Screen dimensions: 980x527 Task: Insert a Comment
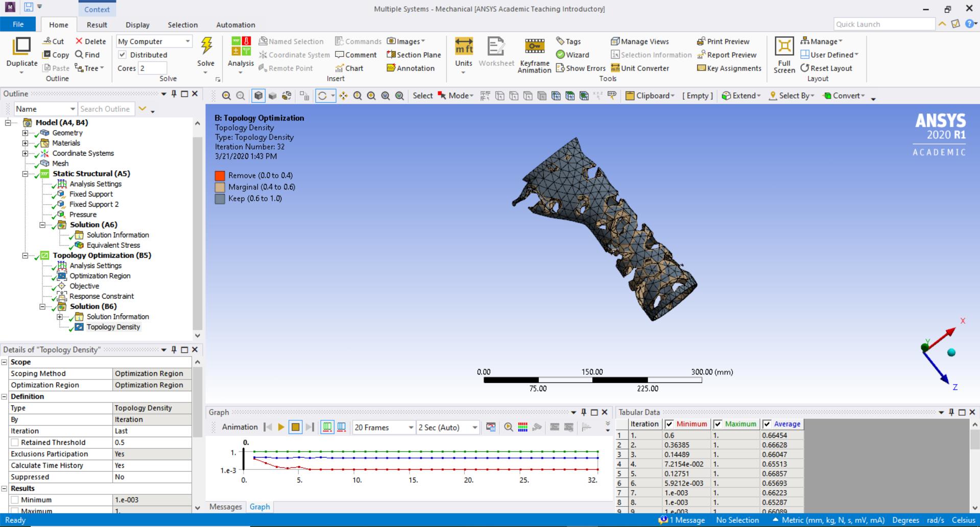click(356, 55)
